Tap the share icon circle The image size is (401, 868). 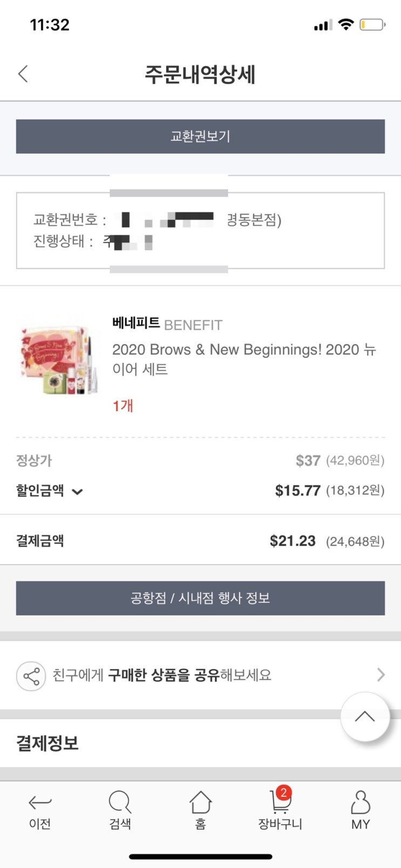point(31,676)
